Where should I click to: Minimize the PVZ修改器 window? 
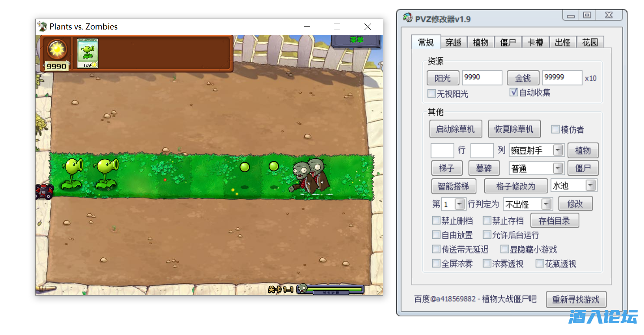(571, 16)
